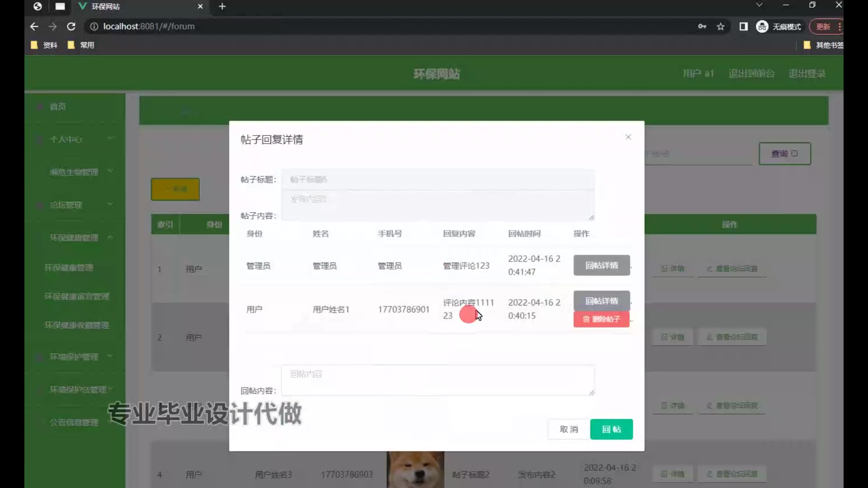Focus the 回帖内容 text area
Viewport: 868px width, 488px height.
click(x=438, y=380)
